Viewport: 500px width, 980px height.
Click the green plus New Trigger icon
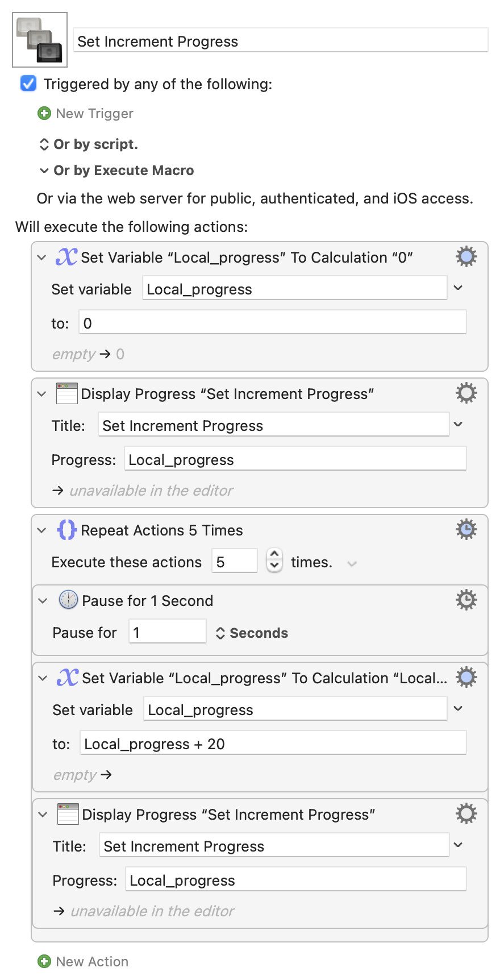pyautogui.click(x=44, y=113)
